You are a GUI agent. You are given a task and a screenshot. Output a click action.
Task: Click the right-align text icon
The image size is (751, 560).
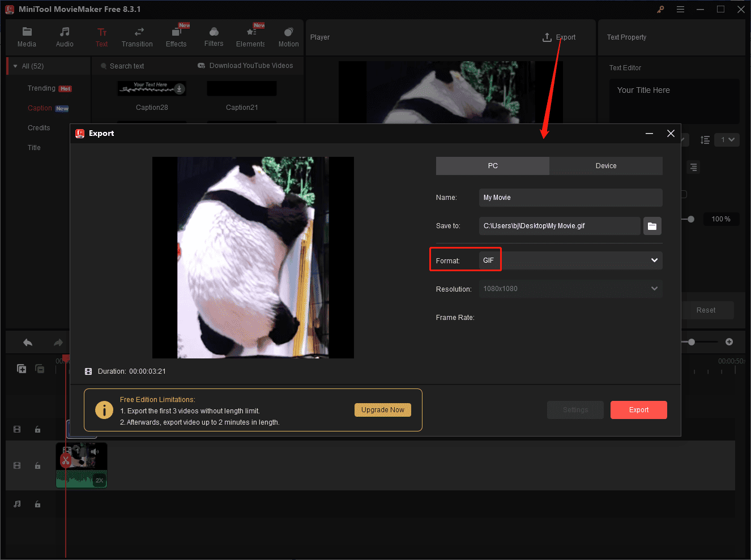point(693,167)
